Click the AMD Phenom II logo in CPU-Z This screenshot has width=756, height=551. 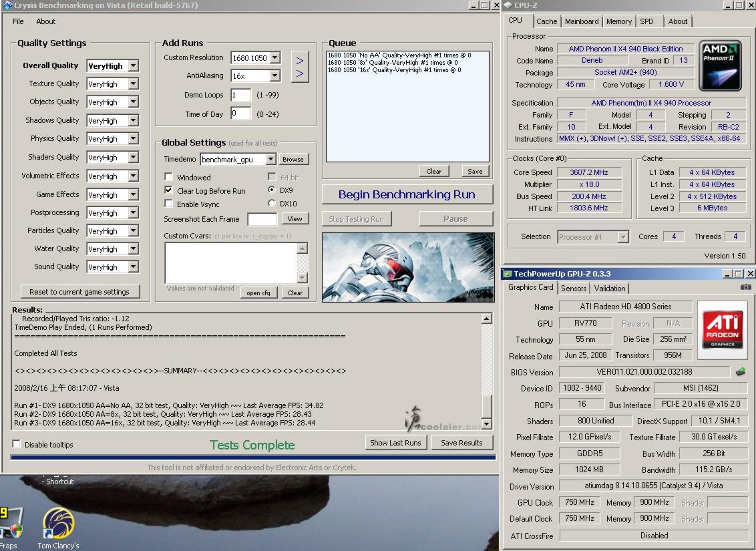pos(721,65)
